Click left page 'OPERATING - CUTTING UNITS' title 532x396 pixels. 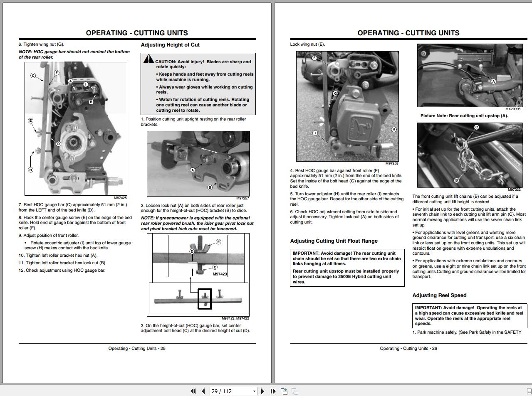point(137,33)
